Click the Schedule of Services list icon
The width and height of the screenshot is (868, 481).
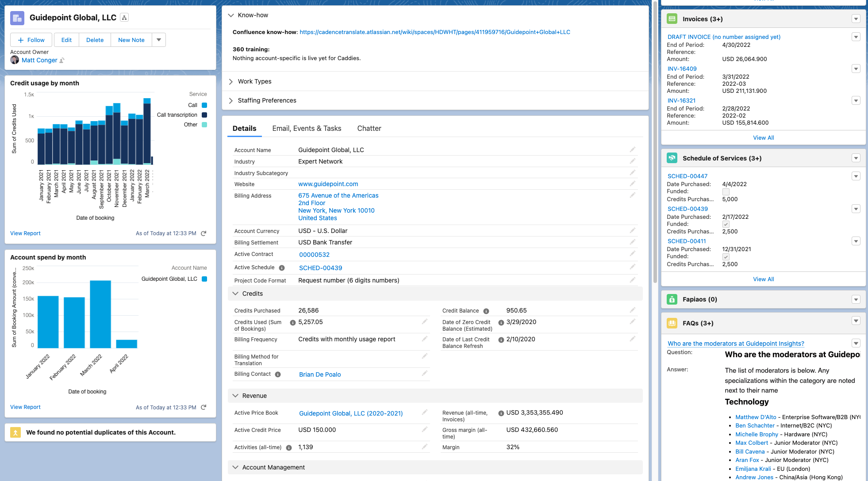(x=672, y=158)
